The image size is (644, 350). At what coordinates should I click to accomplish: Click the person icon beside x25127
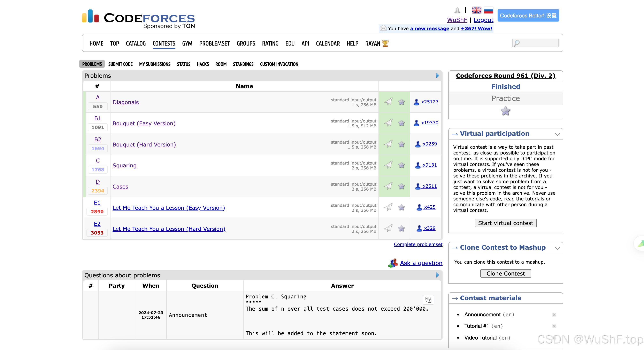[x=416, y=102]
